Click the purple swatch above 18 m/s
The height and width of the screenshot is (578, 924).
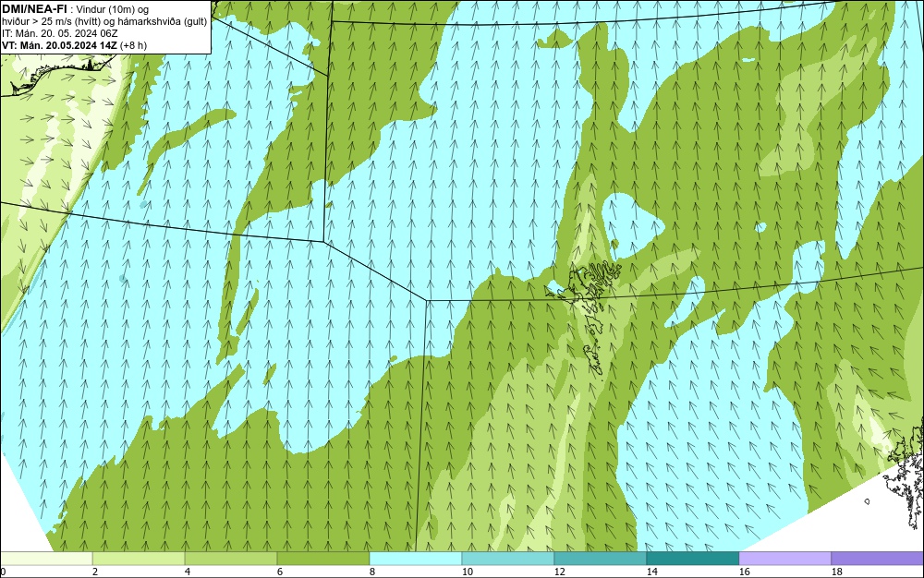(x=878, y=559)
